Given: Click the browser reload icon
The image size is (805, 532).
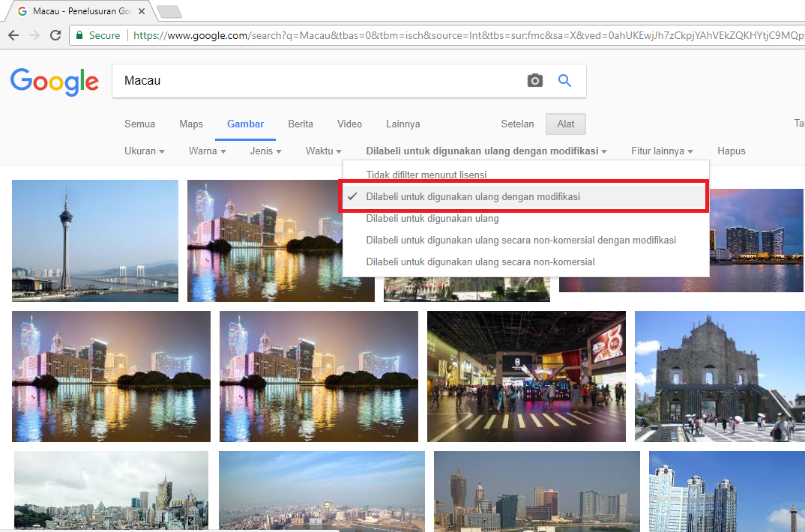Looking at the screenshot, I should [55, 34].
